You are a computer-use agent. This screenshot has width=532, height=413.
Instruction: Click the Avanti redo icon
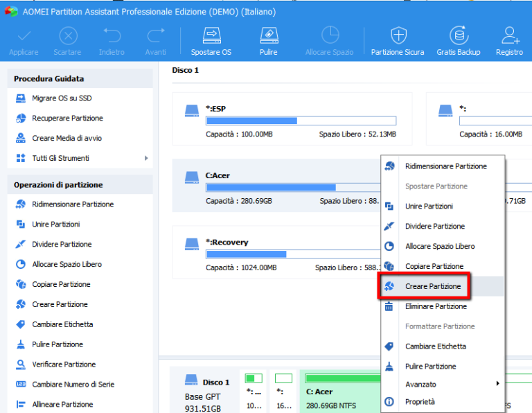[156, 35]
